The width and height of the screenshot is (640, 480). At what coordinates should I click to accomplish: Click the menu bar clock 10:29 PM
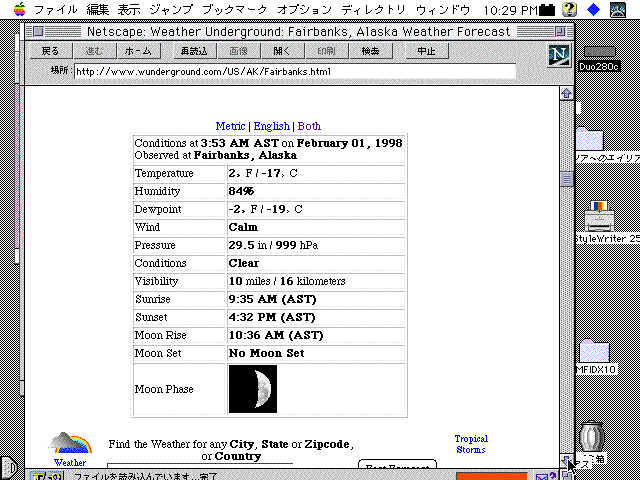511,10
